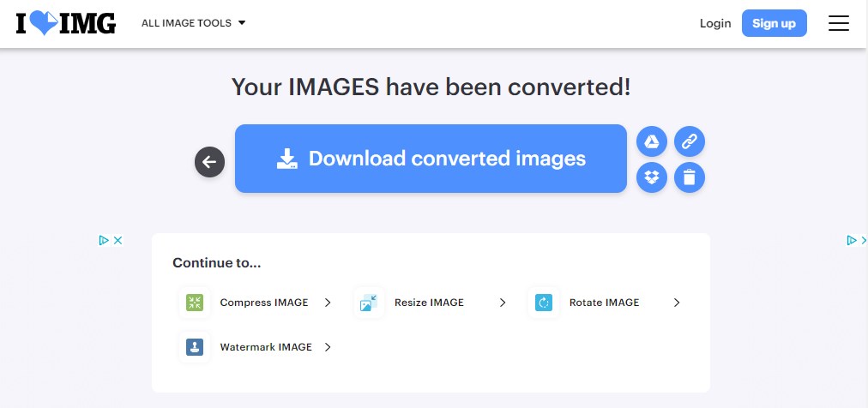Open the Login page
The image size is (868, 408).
point(715,23)
